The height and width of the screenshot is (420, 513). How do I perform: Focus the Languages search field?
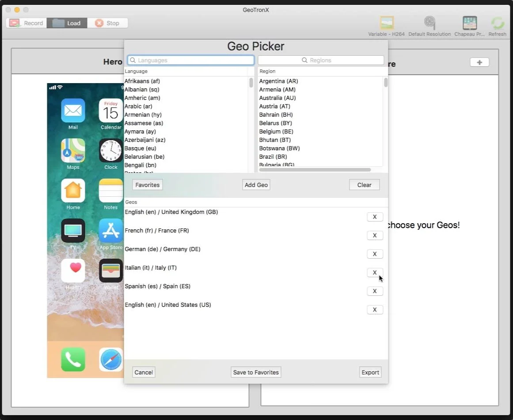click(191, 60)
